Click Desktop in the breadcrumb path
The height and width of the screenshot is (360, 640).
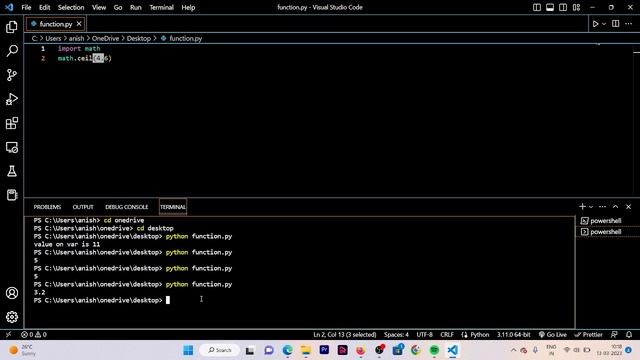point(139,38)
